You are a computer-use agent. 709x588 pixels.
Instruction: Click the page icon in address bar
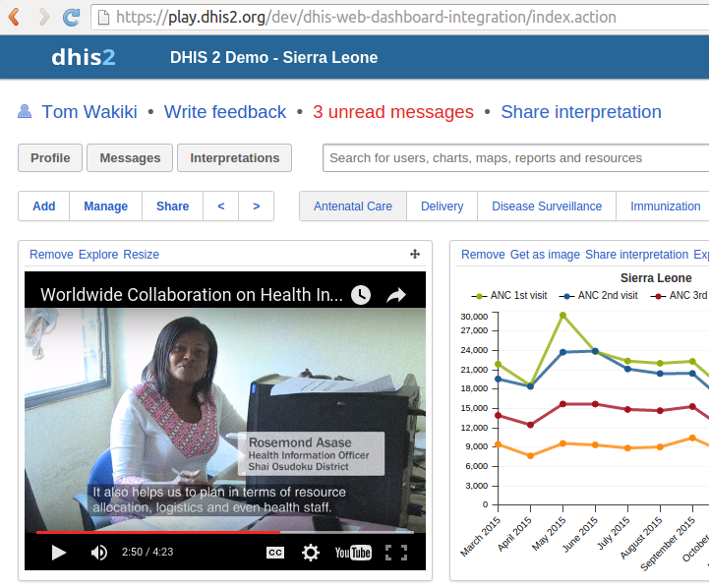[x=103, y=18]
